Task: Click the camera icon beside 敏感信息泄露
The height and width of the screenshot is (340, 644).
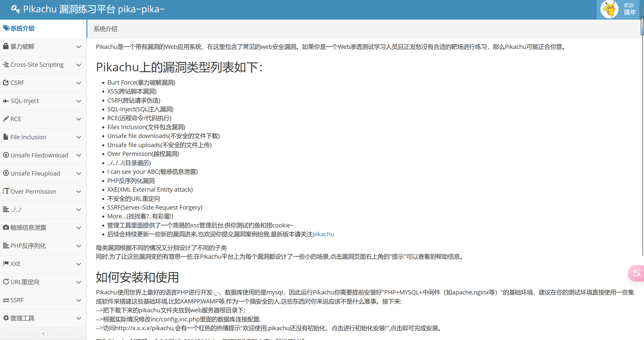Action: 6,227
